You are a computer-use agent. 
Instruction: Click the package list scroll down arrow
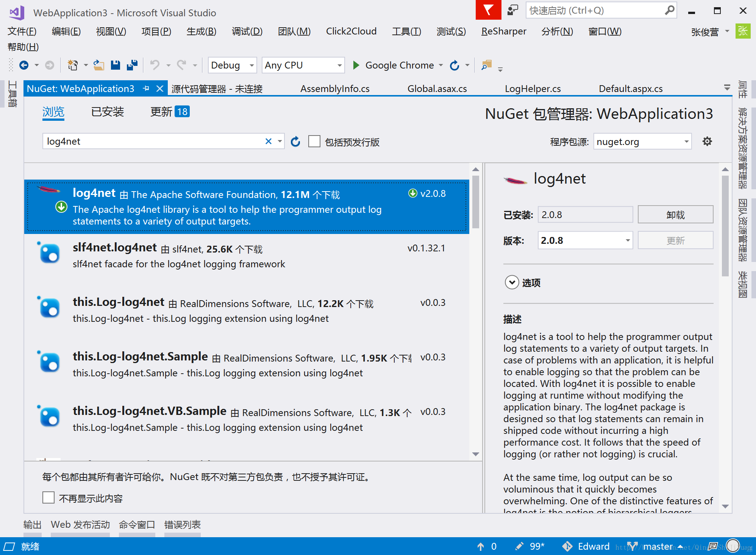pos(476,454)
